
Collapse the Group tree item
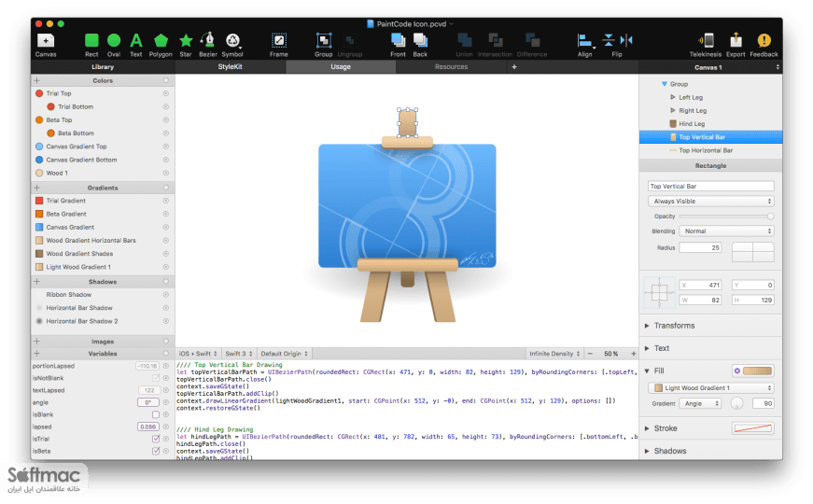(665, 83)
